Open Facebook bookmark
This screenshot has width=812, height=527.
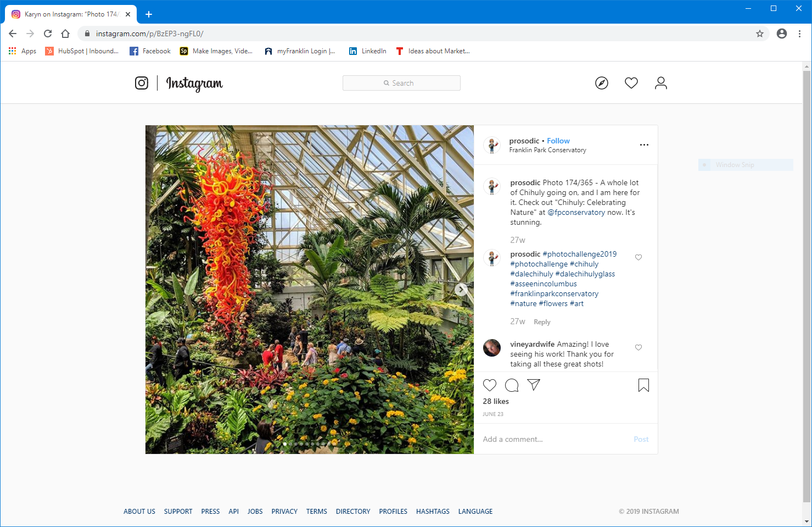pos(150,51)
